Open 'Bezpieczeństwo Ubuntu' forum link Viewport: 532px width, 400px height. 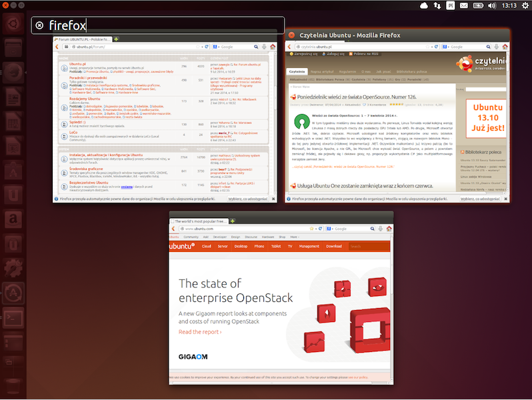coord(89,183)
